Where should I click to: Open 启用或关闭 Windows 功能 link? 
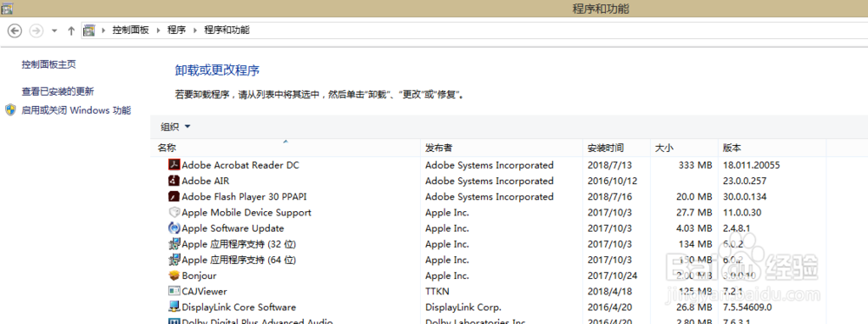[x=76, y=110]
